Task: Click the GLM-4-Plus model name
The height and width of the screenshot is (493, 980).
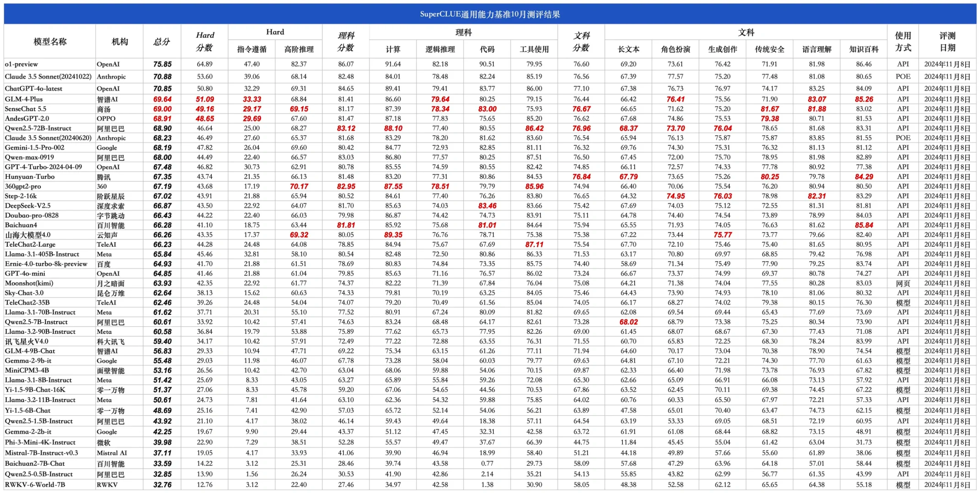Action: (24, 99)
